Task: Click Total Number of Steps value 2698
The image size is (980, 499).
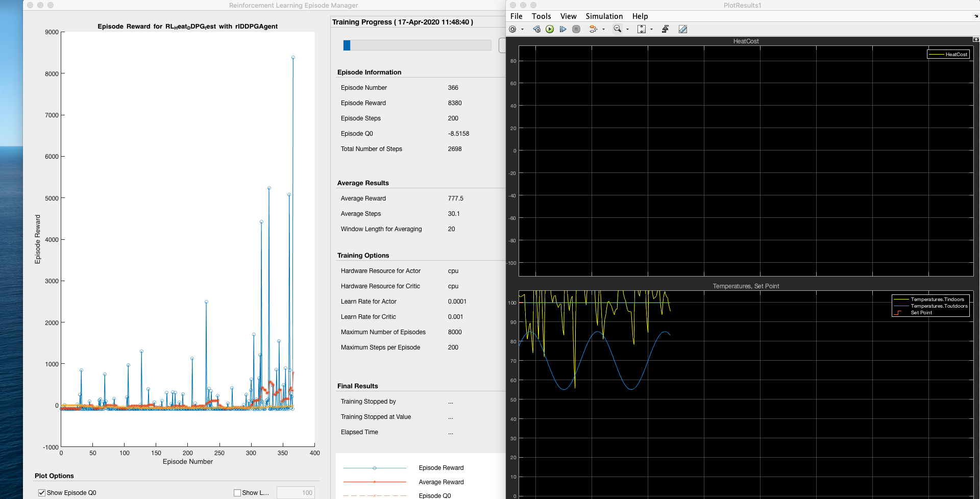Action: (x=455, y=149)
